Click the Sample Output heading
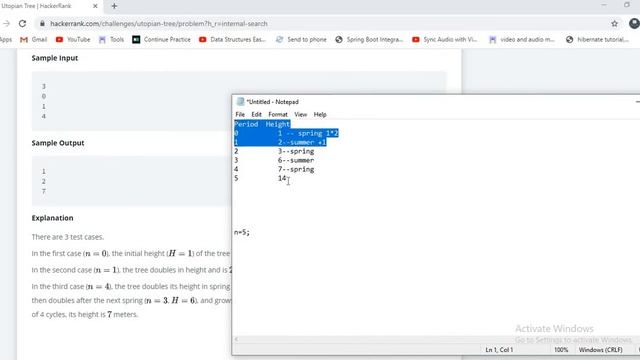The image size is (640, 360). (58, 143)
